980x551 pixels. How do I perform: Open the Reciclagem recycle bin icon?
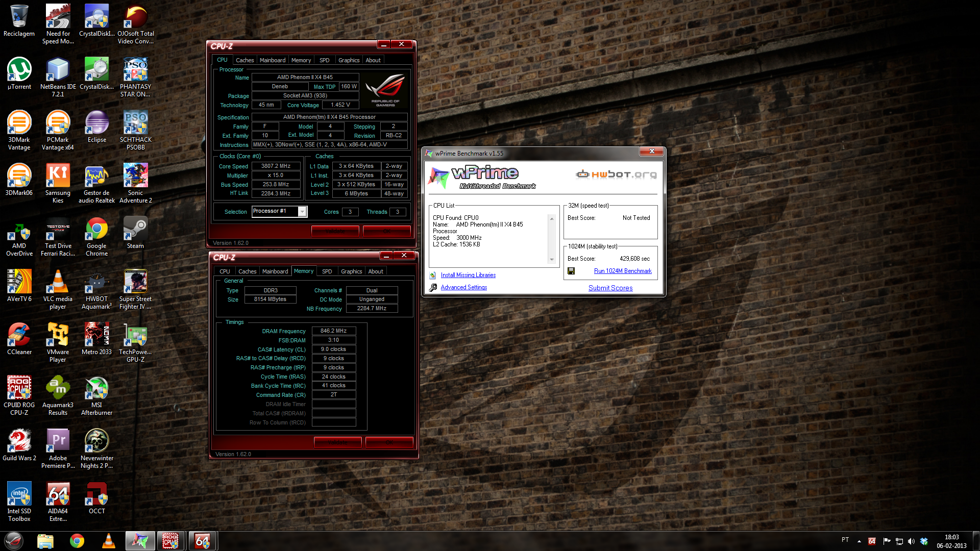click(x=19, y=20)
